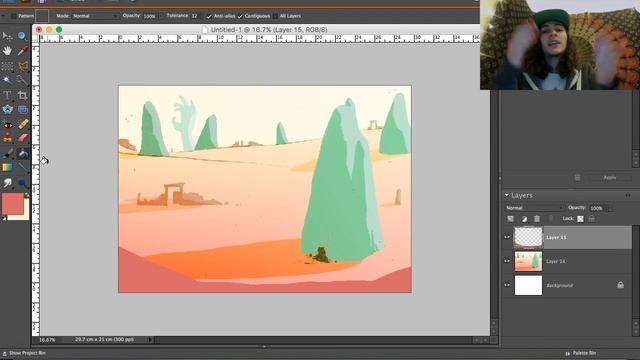Click trash icon beside Apply button
This screenshot has width=640, height=360.
577,178
